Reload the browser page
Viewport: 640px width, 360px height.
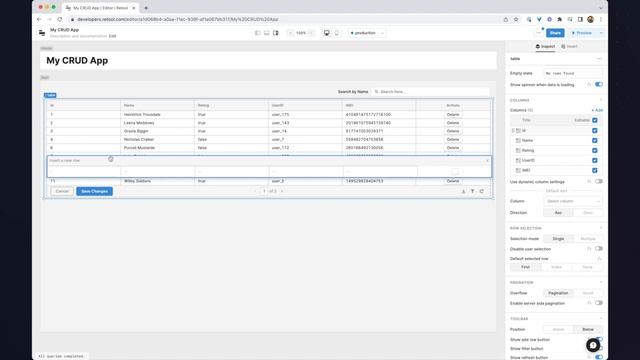[x=60, y=19]
